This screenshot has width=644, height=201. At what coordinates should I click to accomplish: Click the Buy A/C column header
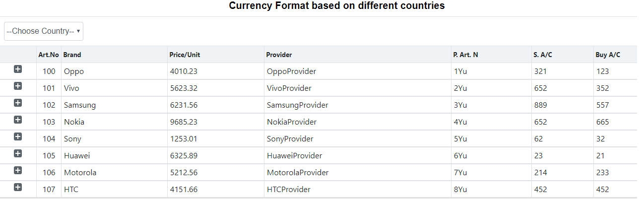click(x=608, y=55)
